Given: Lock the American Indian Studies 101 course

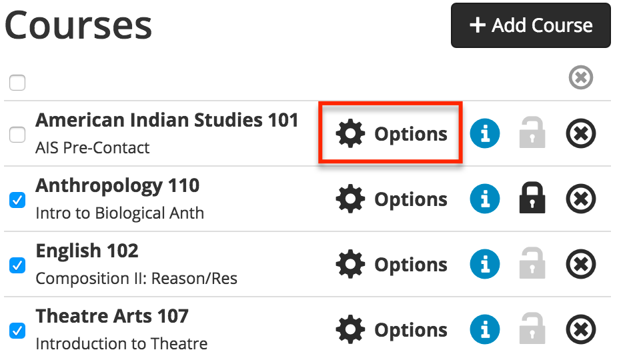Looking at the screenshot, I should (532, 132).
